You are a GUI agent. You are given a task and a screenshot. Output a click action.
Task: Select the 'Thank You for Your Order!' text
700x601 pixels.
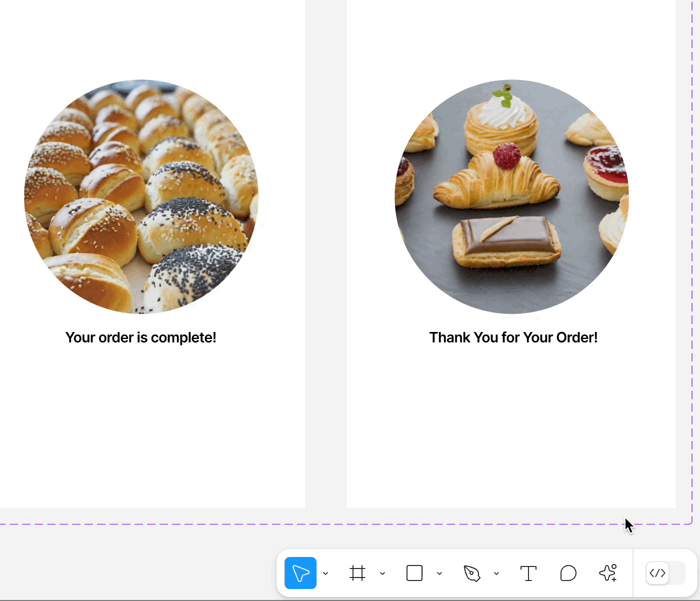pos(513,337)
